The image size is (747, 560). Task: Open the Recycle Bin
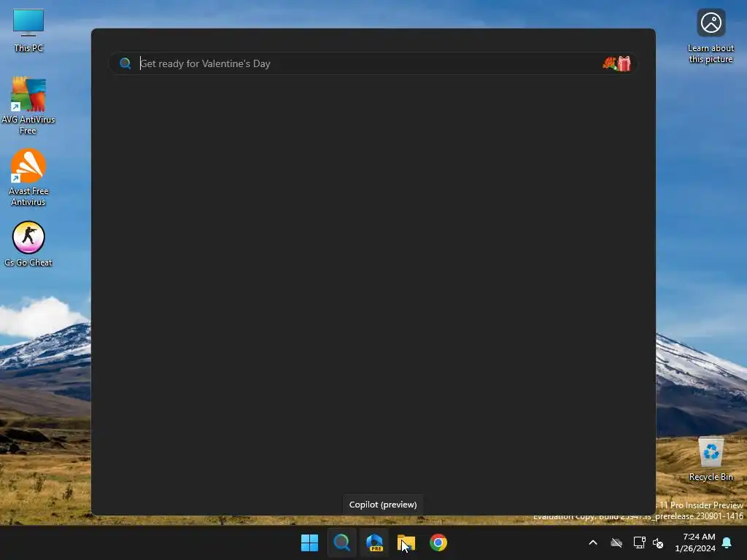(711, 459)
